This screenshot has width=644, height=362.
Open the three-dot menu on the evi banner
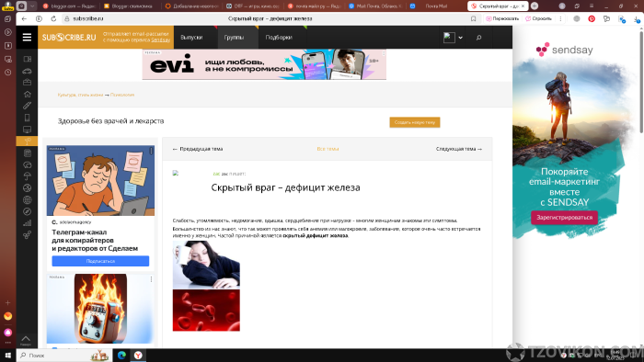point(384,53)
